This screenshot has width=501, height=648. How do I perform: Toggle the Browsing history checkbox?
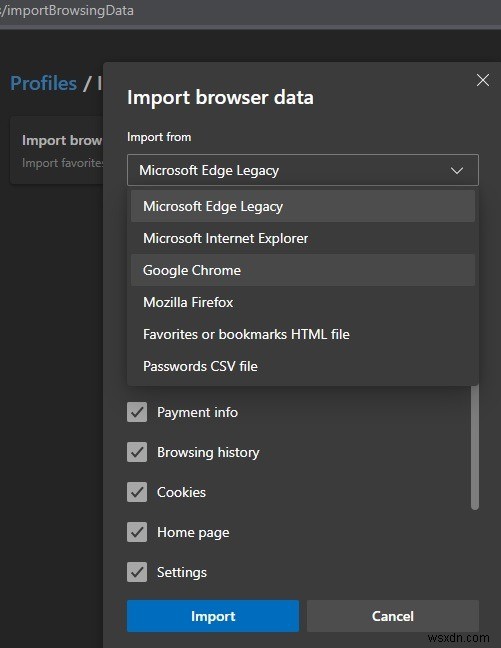pyautogui.click(x=137, y=452)
